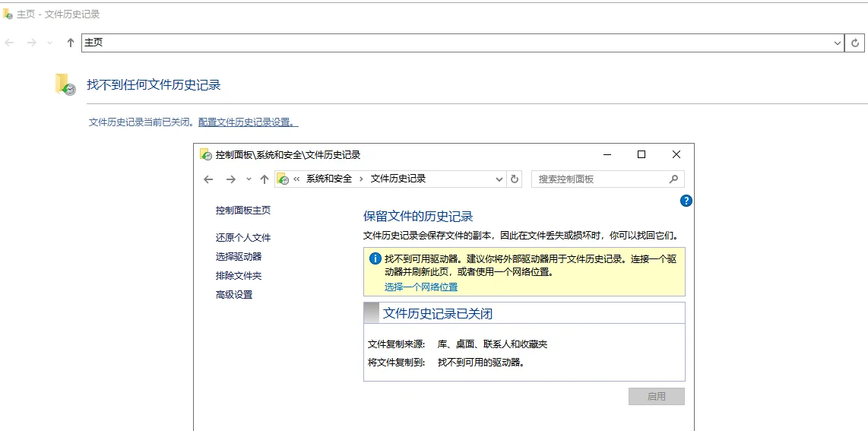Open 还原个人文件
Screen dimensions: 868x431
click(243, 238)
